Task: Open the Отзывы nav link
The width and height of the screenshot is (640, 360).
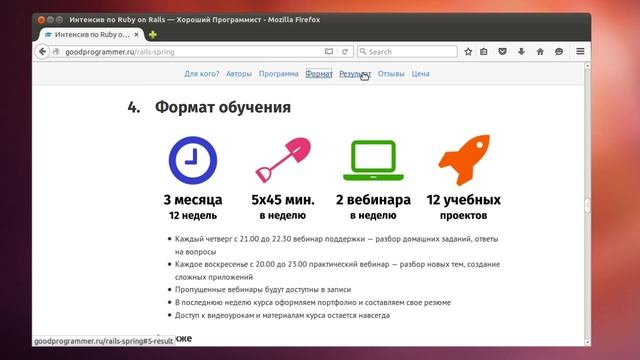Action: (x=391, y=74)
